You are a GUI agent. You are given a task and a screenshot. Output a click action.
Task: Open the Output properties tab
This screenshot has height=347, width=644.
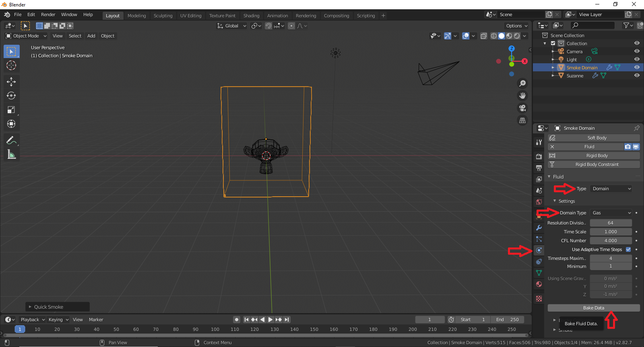tap(539, 168)
